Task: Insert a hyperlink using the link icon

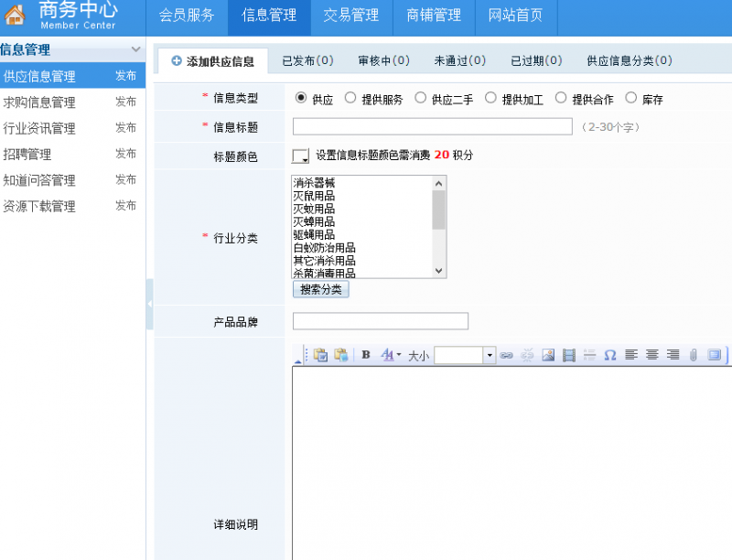Action: [x=506, y=355]
